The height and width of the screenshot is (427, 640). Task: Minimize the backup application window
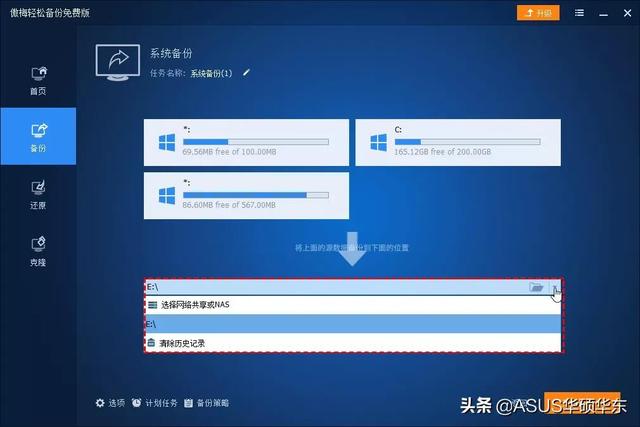pyautogui.click(x=604, y=14)
